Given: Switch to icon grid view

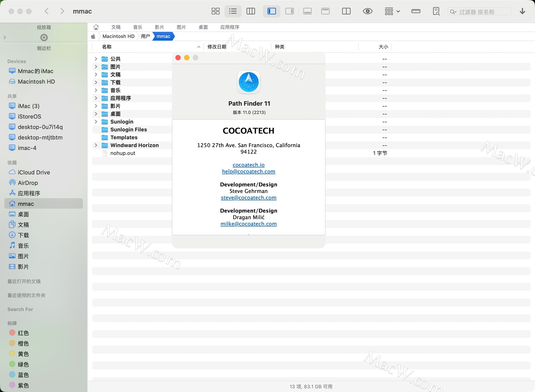Looking at the screenshot, I should click(x=215, y=11).
